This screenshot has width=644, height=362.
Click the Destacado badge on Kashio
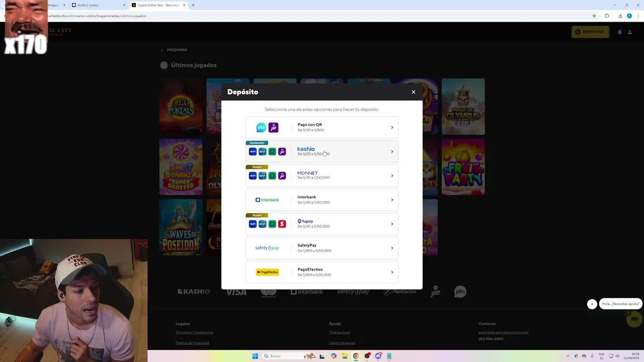click(x=257, y=143)
